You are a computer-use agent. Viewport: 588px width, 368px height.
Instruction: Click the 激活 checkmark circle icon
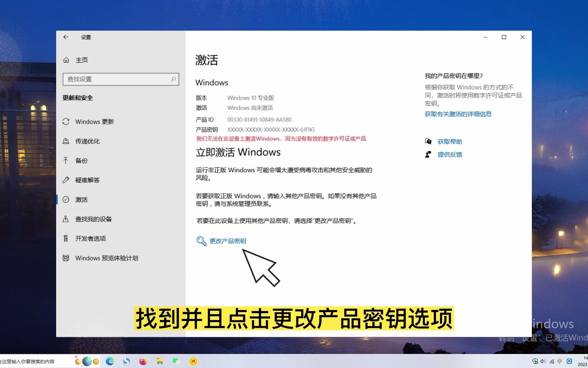tap(66, 199)
